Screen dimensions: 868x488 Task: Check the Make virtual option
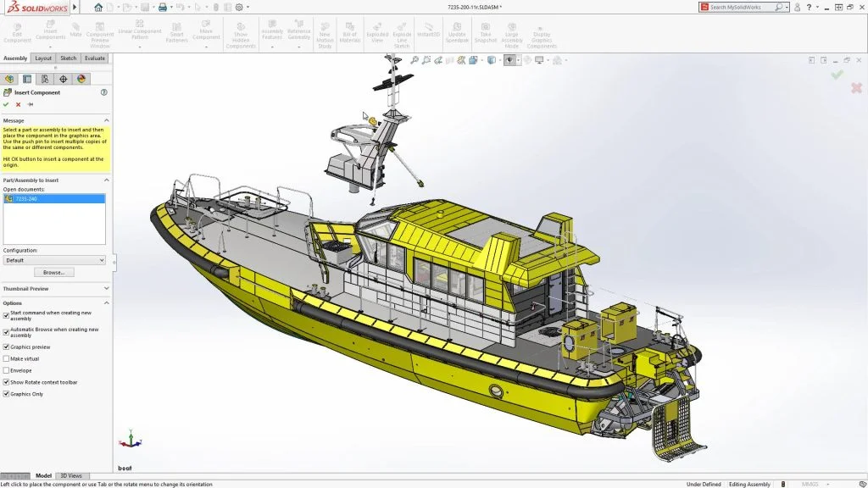click(6, 358)
